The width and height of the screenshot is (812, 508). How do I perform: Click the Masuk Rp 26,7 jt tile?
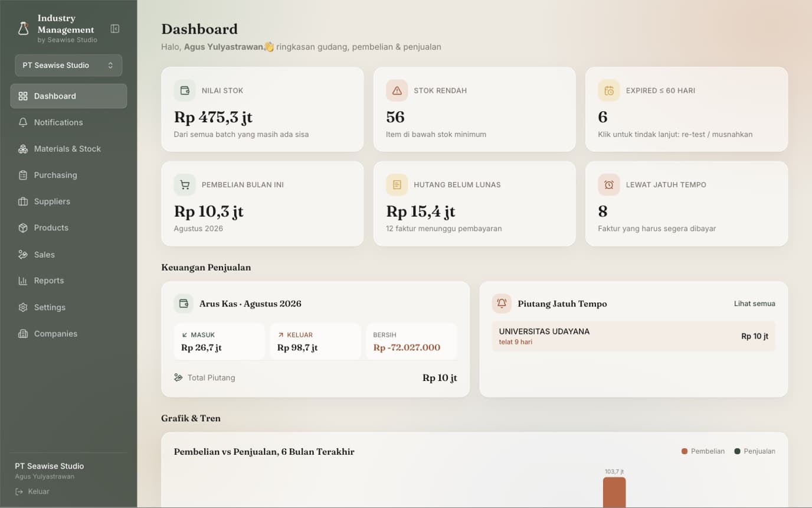point(220,341)
